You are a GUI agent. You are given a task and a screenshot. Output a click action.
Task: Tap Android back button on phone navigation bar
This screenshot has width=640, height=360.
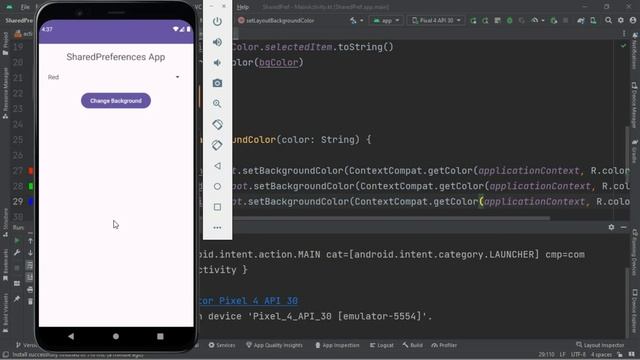(x=71, y=336)
